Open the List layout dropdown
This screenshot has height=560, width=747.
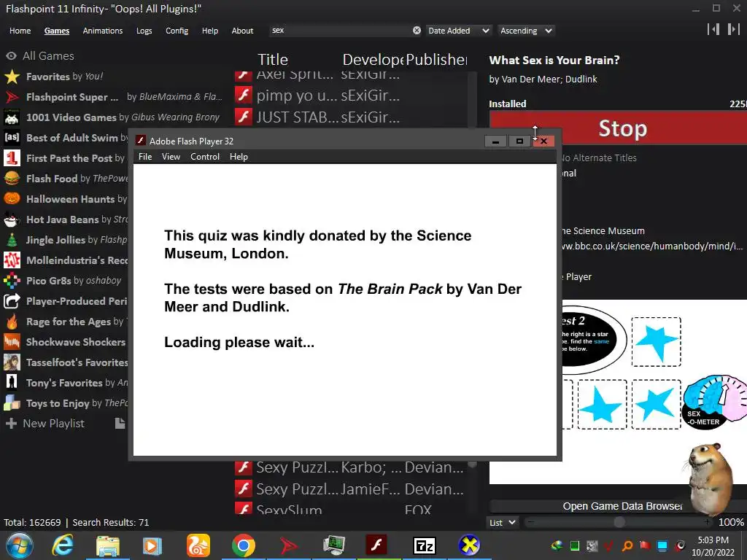(x=503, y=522)
